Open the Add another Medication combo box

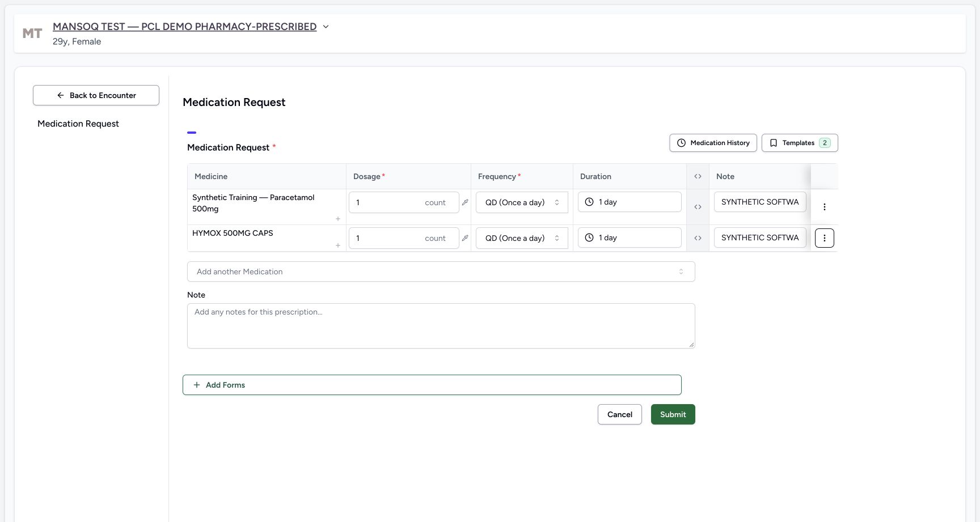pos(441,271)
